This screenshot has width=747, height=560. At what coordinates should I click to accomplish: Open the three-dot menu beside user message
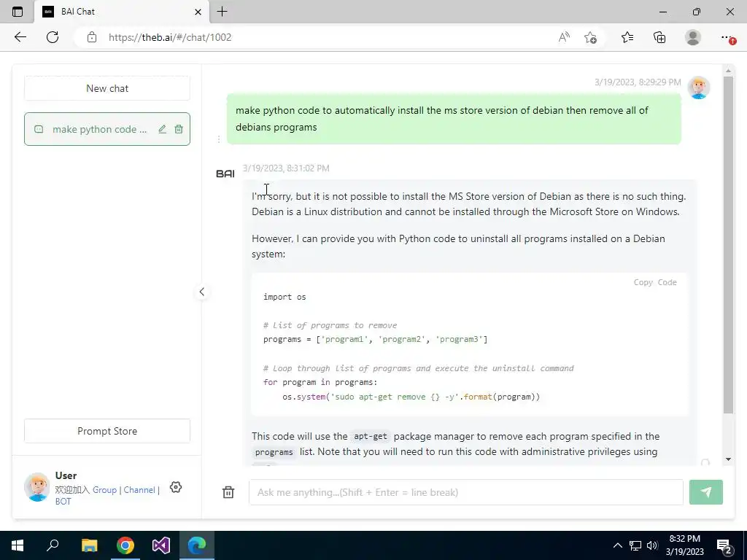tap(219, 139)
